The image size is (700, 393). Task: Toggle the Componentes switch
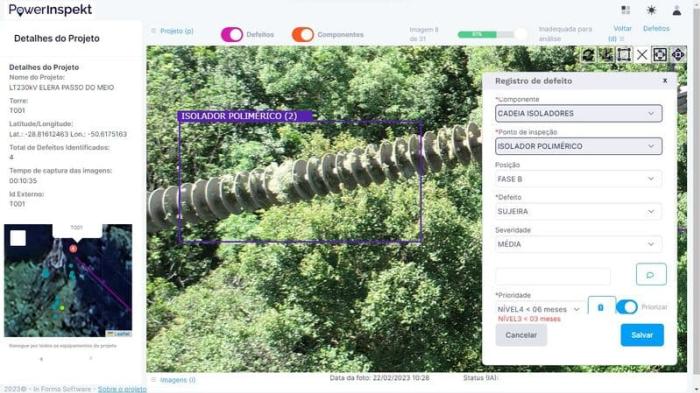click(x=303, y=34)
